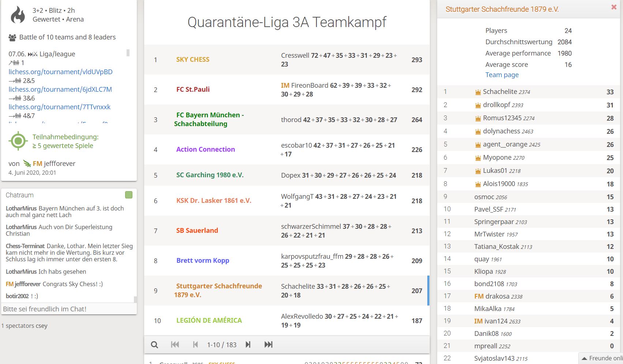Jump to first page of standings
The image size is (623, 364).
pos(175,345)
